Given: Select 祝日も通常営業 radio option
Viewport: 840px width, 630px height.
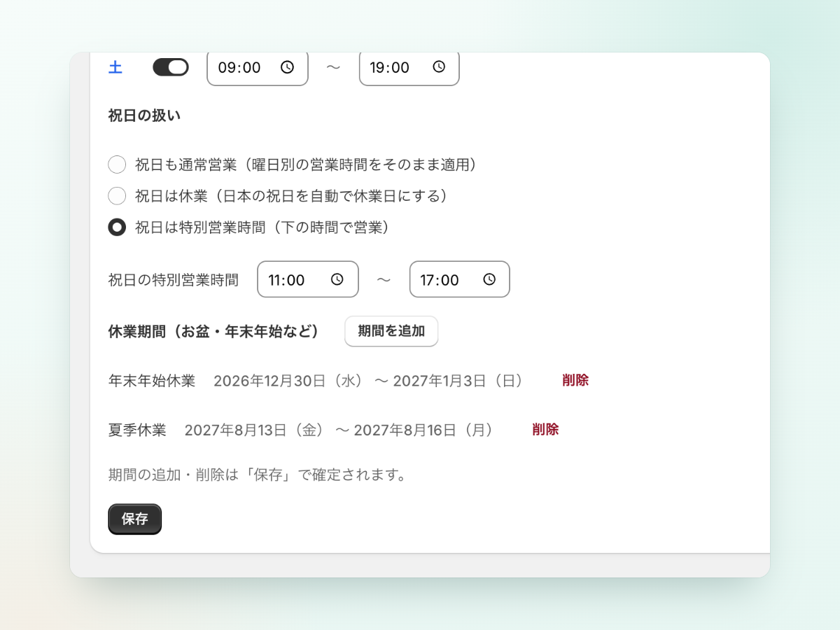Looking at the screenshot, I should click(x=117, y=164).
